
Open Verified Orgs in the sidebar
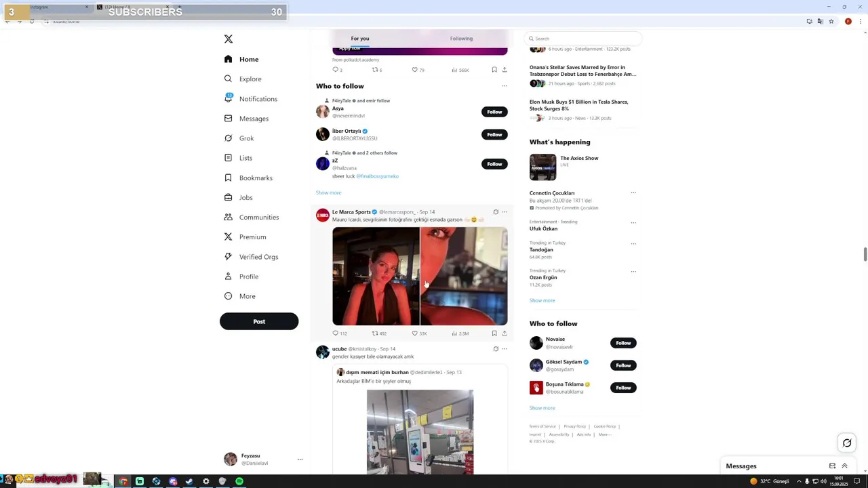(x=251, y=257)
